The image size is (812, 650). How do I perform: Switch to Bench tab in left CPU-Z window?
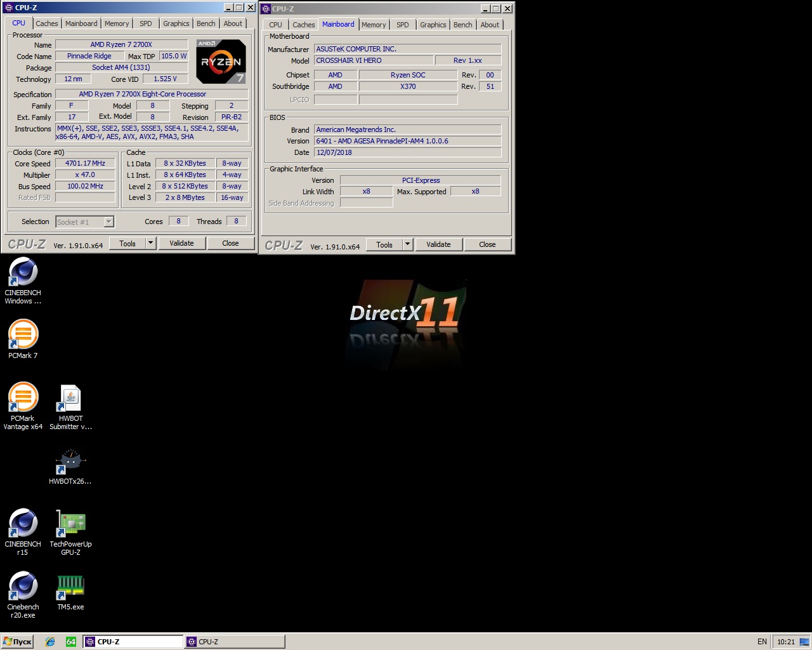pyautogui.click(x=206, y=23)
